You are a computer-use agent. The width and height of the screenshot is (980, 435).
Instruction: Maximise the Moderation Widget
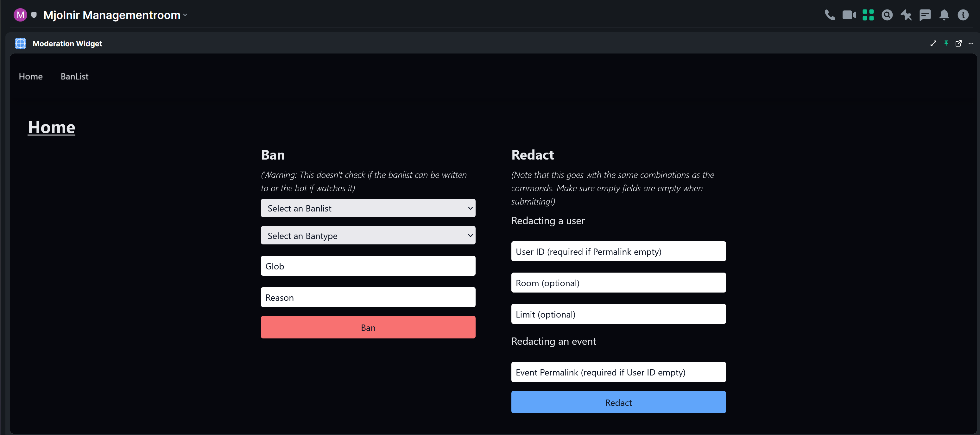click(933, 44)
